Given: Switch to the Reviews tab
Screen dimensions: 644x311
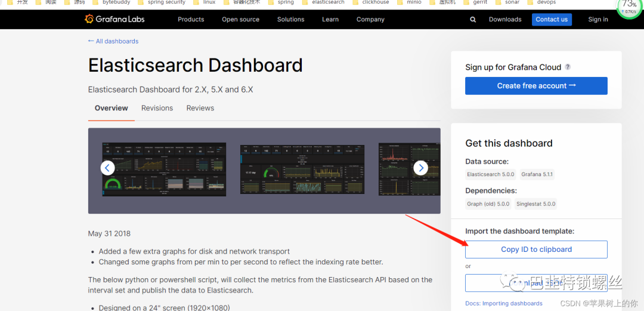Looking at the screenshot, I should coord(200,108).
